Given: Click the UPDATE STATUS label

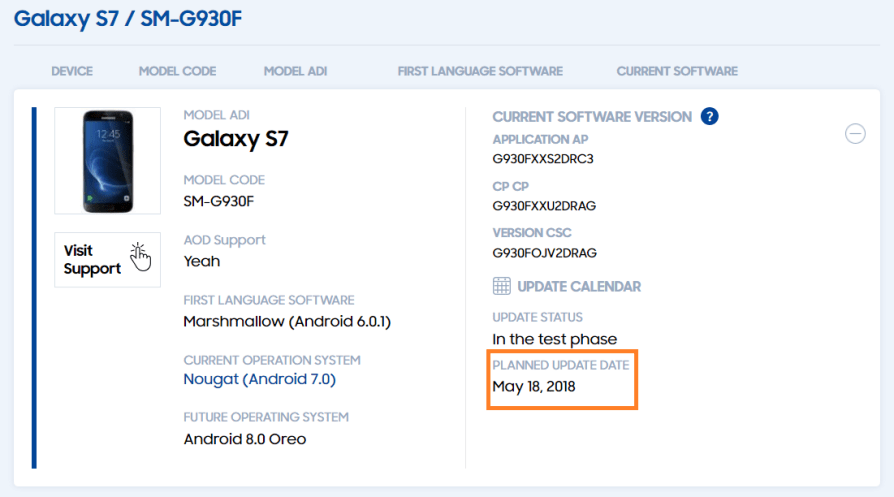Looking at the screenshot, I should tap(538, 317).
